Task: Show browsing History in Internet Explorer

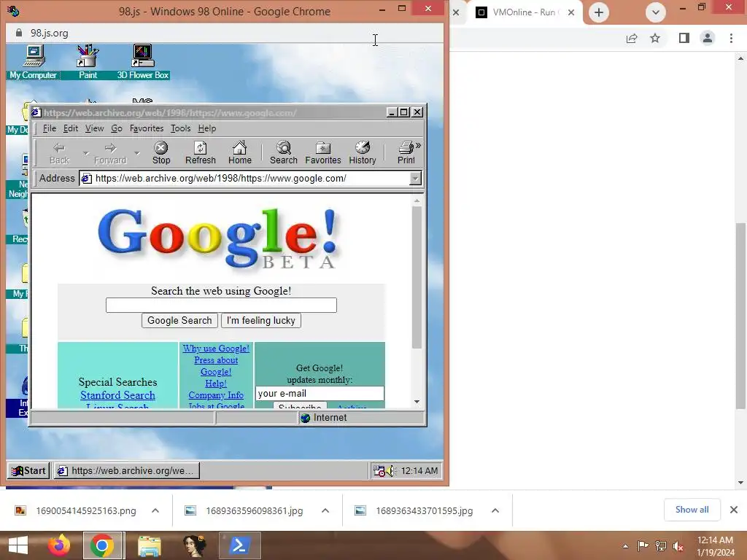Action: [363, 153]
